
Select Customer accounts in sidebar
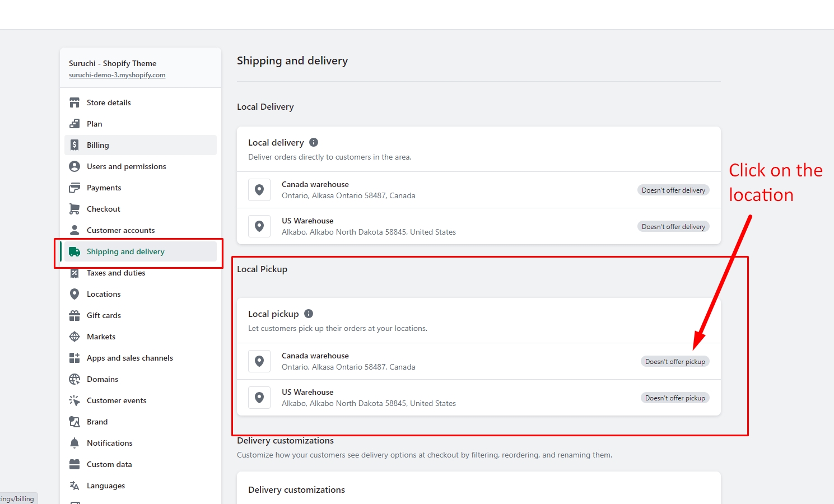pyautogui.click(x=120, y=230)
